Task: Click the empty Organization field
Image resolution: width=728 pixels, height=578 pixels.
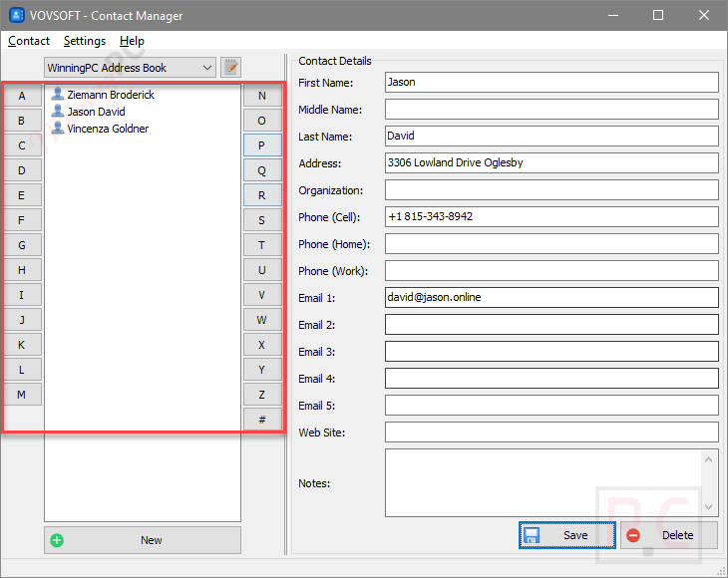Action: click(x=551, y=190)
